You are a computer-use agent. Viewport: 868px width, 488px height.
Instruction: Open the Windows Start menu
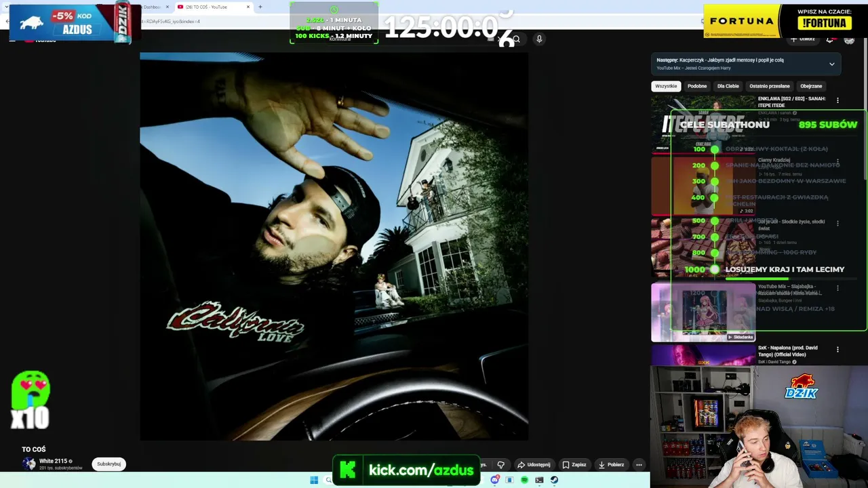click(x=314, y=480)
